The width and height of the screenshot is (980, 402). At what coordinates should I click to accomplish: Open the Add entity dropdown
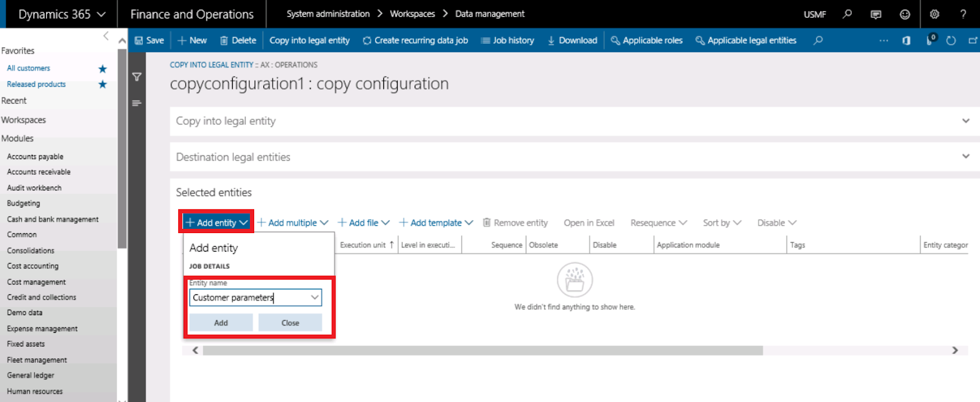pos(216,223)
